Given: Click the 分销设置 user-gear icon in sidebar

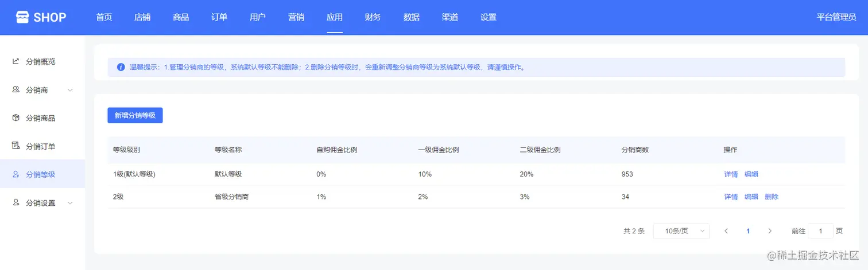Looking at the screenshot, I should [16, 202].
